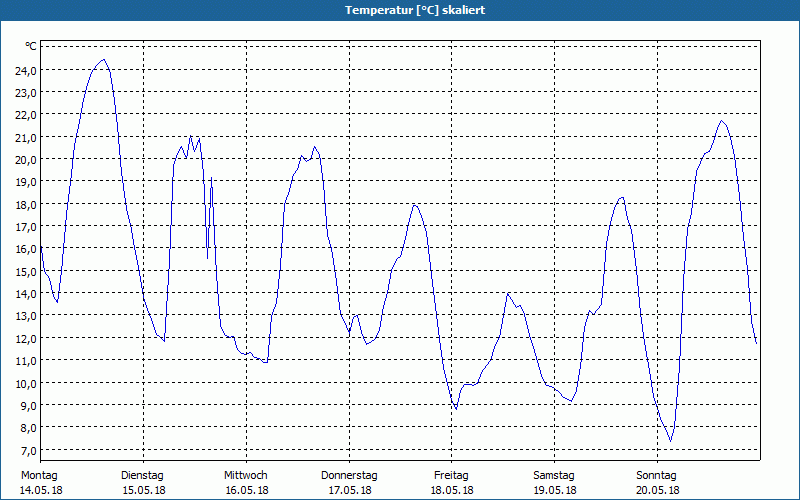Select the 9,0 y-axis label
Viewport: 800px width, 500px height.
click(29, 407)
